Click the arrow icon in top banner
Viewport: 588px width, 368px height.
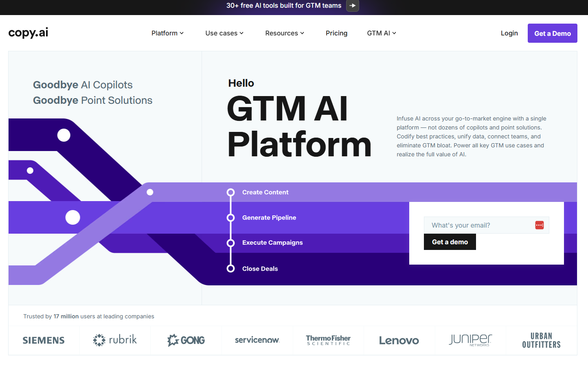pyautogui.click(x=352, y=6)
